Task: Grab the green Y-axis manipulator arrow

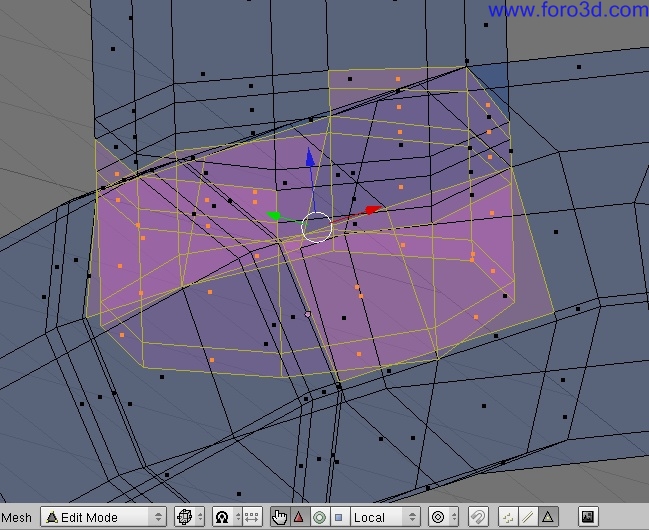Action: pyautogui.click(x=274, y=216)
